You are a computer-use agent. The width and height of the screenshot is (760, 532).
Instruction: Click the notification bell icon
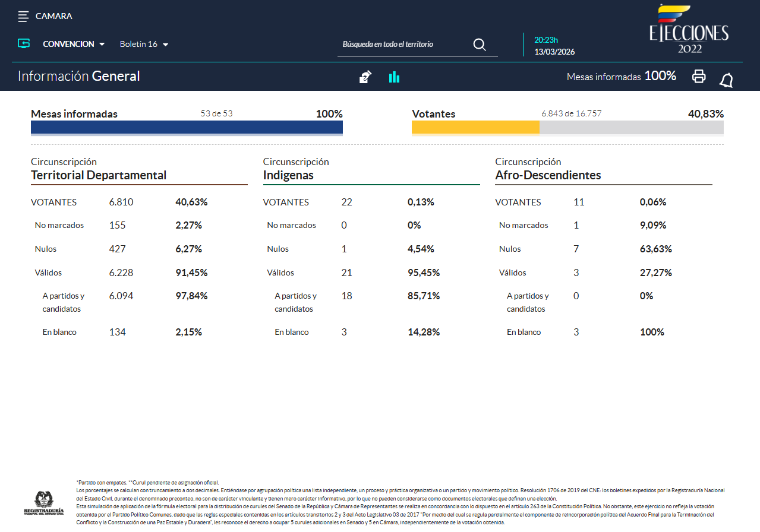(x=726, y=80)
